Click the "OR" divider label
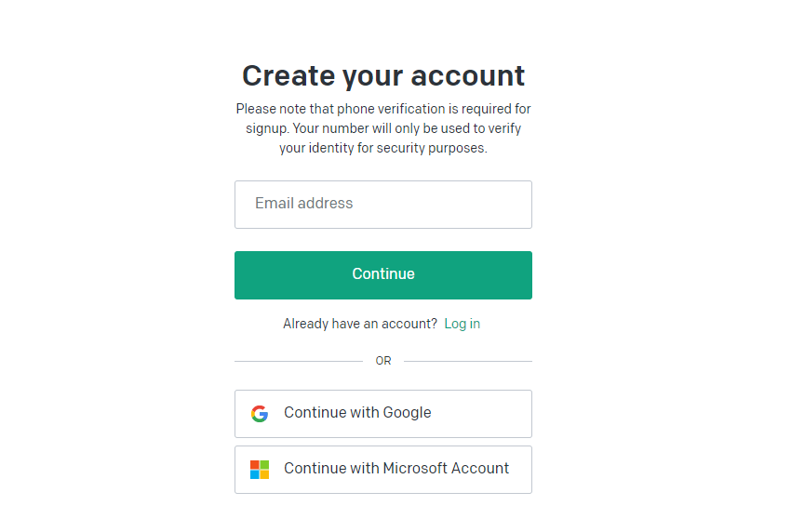Viewport: 791px width, 532px height. point(382,361)
